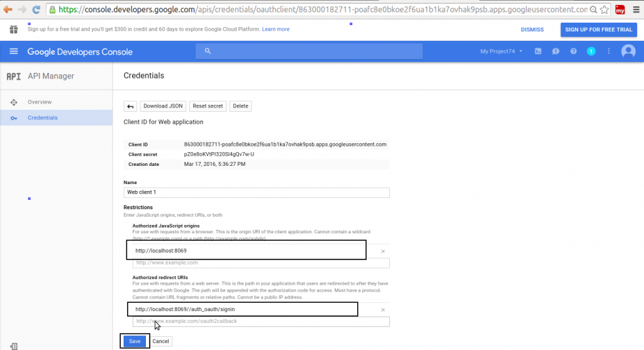This screenshot has height=350, width=644.
Task: Reload the page in the browser
Action: click(x=36, y=10)
